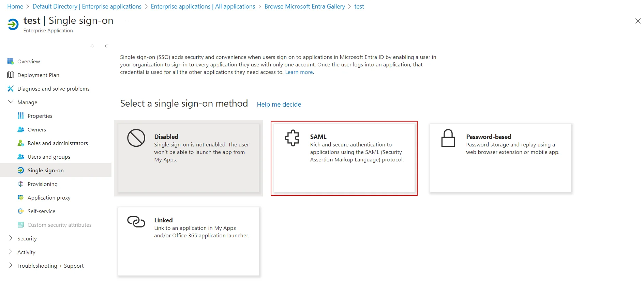644x284 pixels.
Task: Select the Properties icon
Action: [x=20, y=116]
